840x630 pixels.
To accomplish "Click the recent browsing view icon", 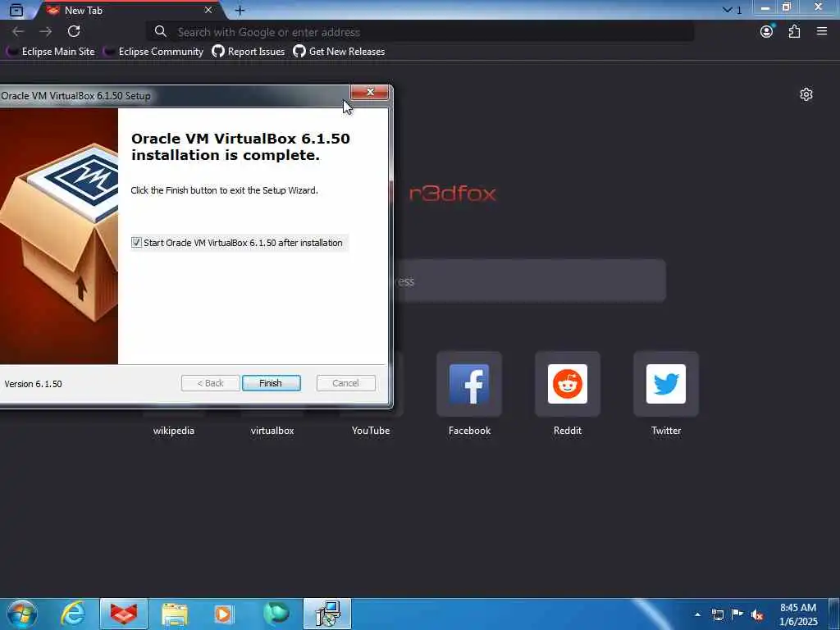I will pyautogui.click(x=16, y=10).
